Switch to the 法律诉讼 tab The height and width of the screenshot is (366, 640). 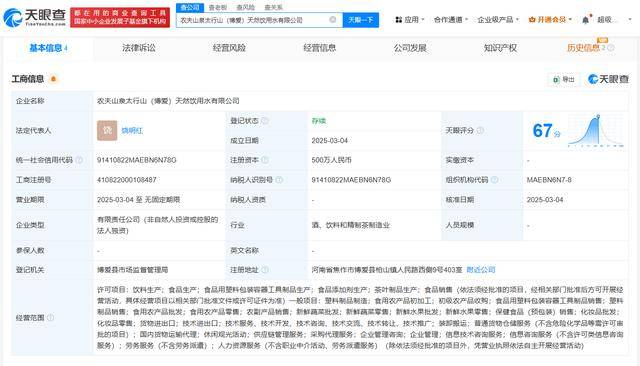139,48
